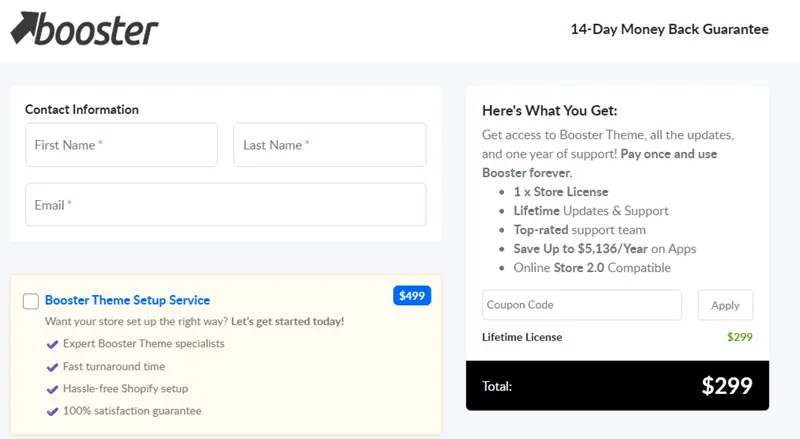
Task: Apply the coupon code
Action: (725, 305)
